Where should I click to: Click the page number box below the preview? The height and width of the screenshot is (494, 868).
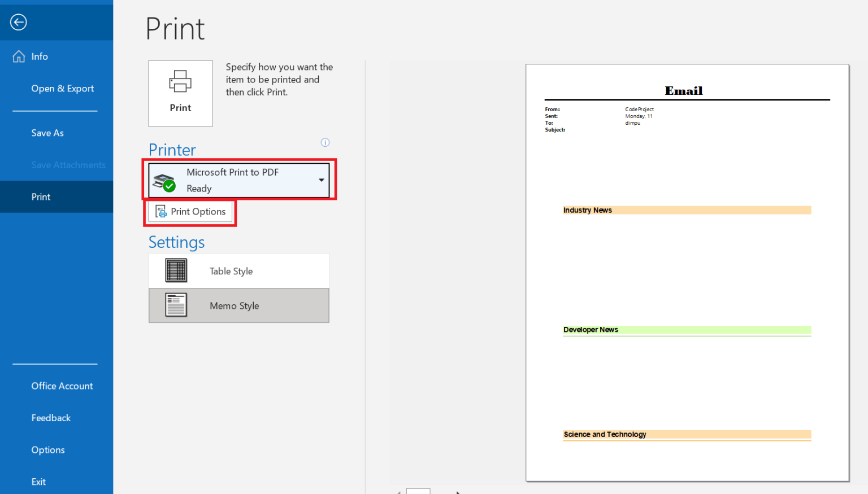click(418, 491)
